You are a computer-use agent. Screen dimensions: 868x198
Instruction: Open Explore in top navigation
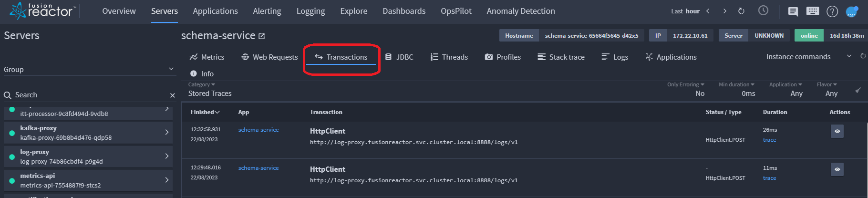point(354,11)
